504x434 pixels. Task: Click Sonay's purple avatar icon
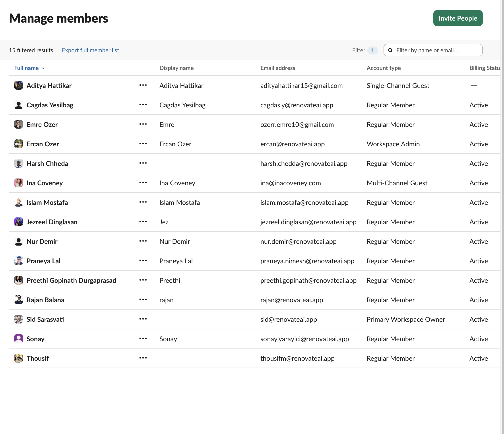18,338
